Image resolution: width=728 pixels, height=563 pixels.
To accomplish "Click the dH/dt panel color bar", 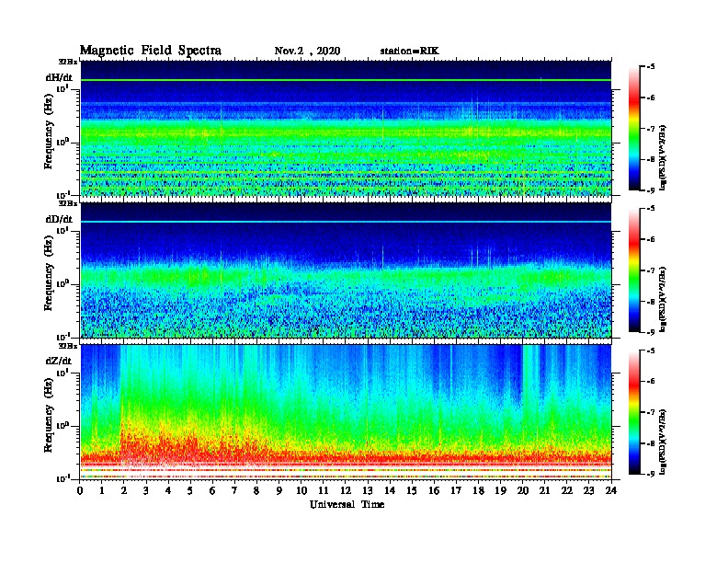I will (x=634, y=129).
